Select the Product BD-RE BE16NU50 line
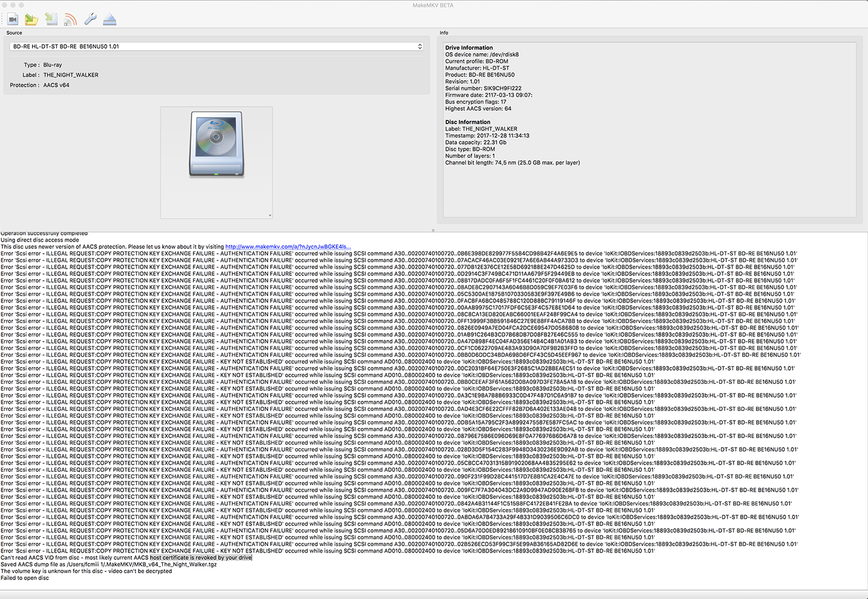Screen dimensions: 868x599 coord(480,75)
